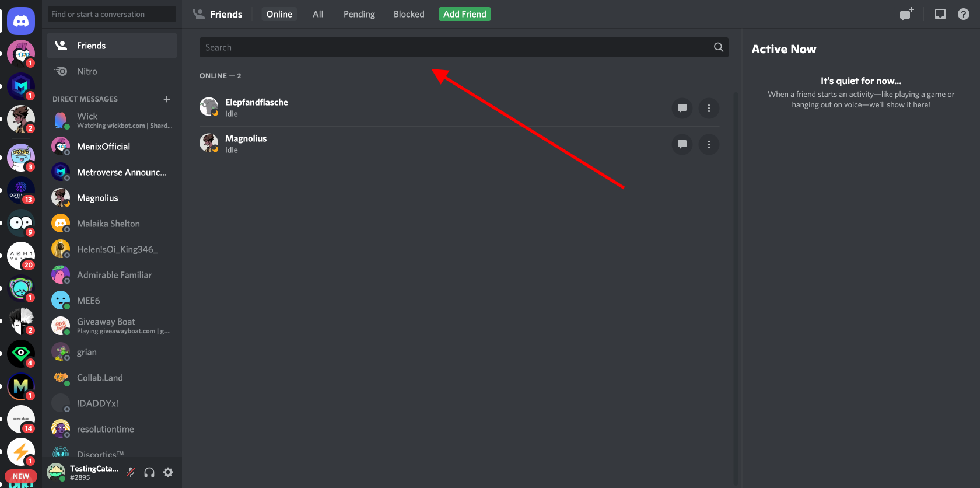Switch to Online friends tab
Image resolution: width=980 pixels, height=488 pixels.
(x=279, y=14)
